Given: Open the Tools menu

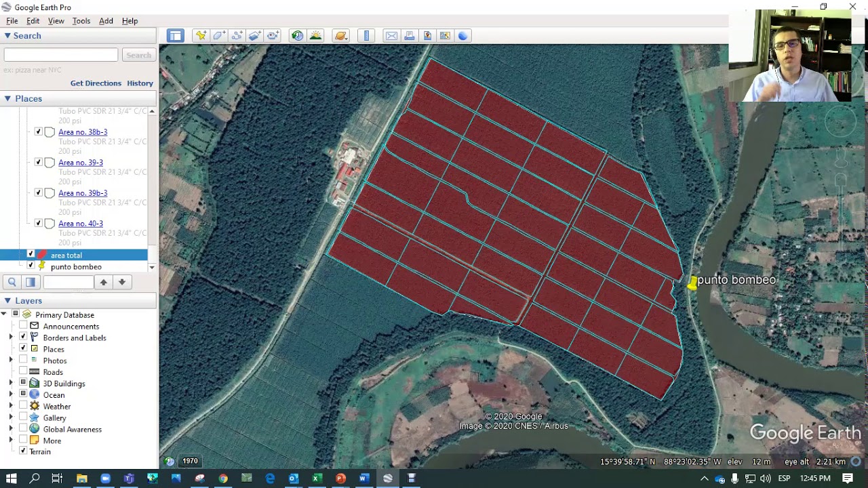Looking at the screenshot, I should (x=81, y=21).
